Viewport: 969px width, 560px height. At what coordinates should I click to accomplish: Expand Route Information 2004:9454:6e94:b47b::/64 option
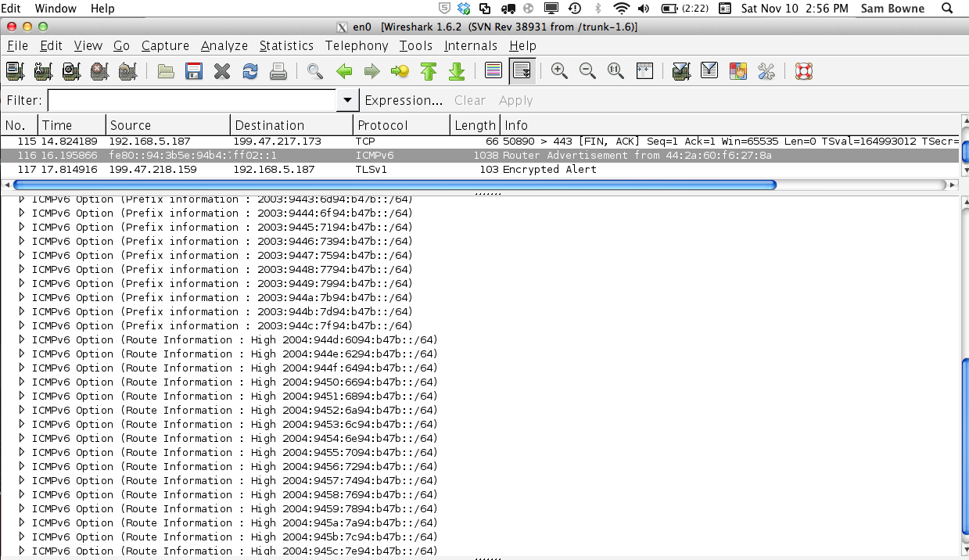point(23,438)
